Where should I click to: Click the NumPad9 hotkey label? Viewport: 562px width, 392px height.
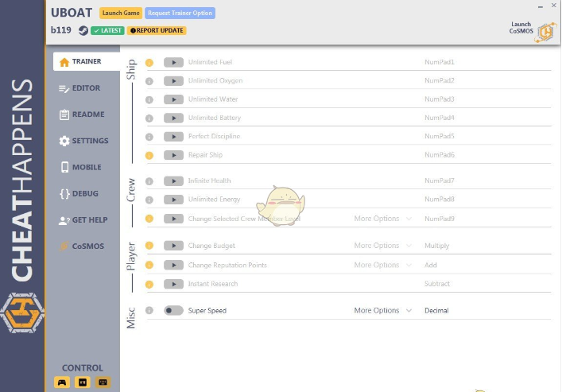(x=440, y=219)
